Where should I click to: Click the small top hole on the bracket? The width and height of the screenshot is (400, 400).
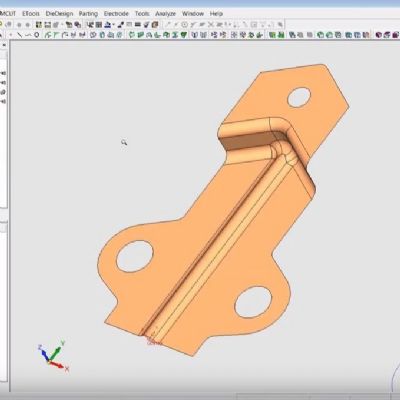(299, 97)
